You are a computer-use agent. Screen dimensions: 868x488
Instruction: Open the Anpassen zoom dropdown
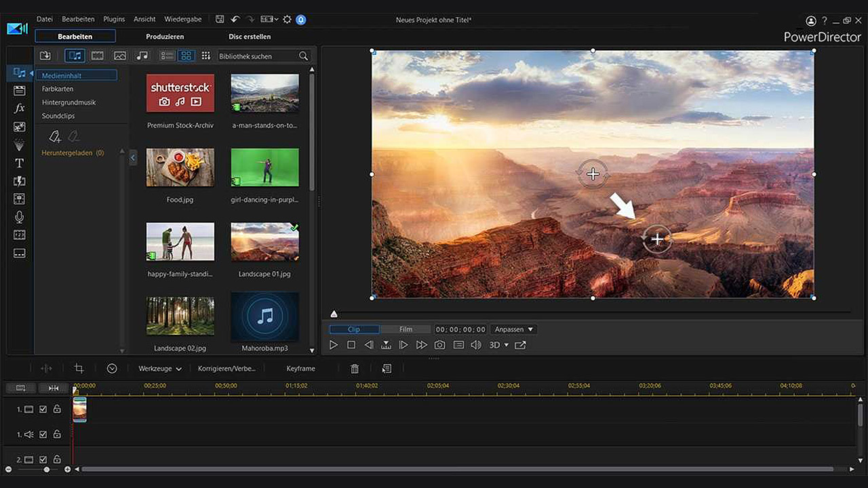(514, 329)
